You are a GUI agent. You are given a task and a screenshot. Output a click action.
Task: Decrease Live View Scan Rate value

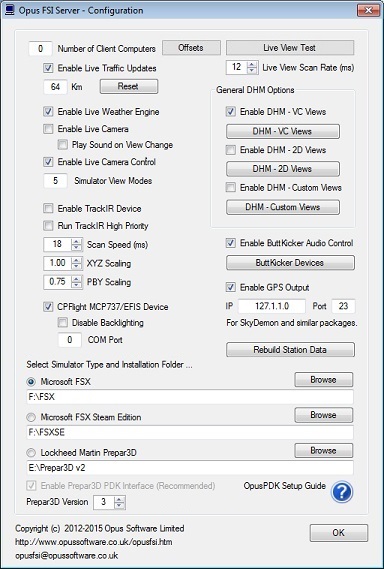tap(252, 71)
